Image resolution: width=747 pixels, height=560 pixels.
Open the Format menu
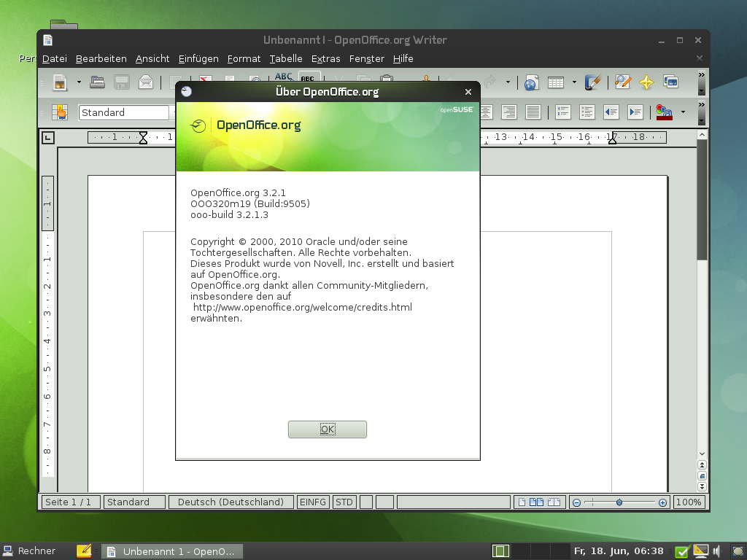point(244,59)
